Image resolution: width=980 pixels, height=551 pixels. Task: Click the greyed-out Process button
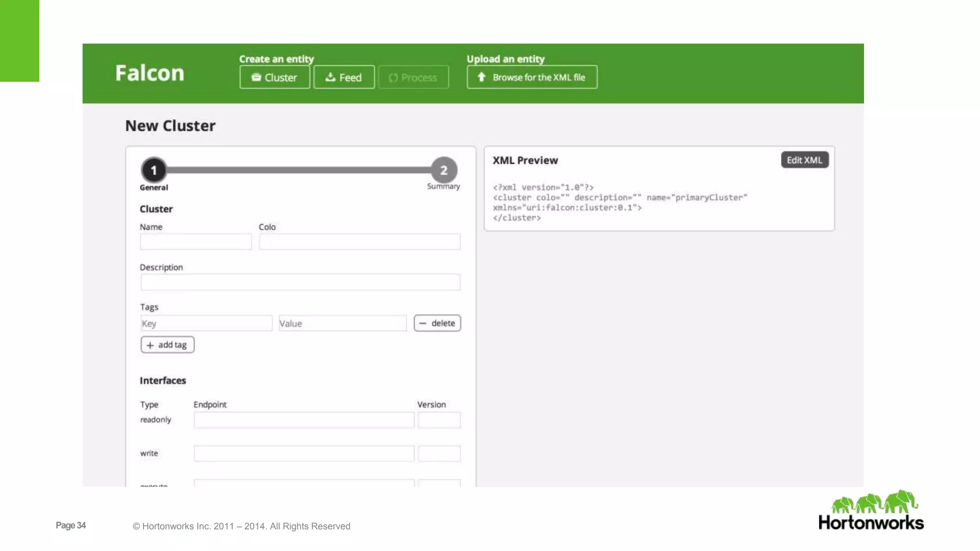[413, 77]
